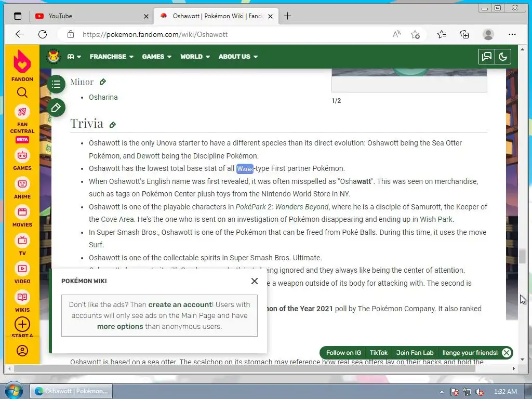
Task: Edit the Minor section via pencil icon
Action: [103, 82]
